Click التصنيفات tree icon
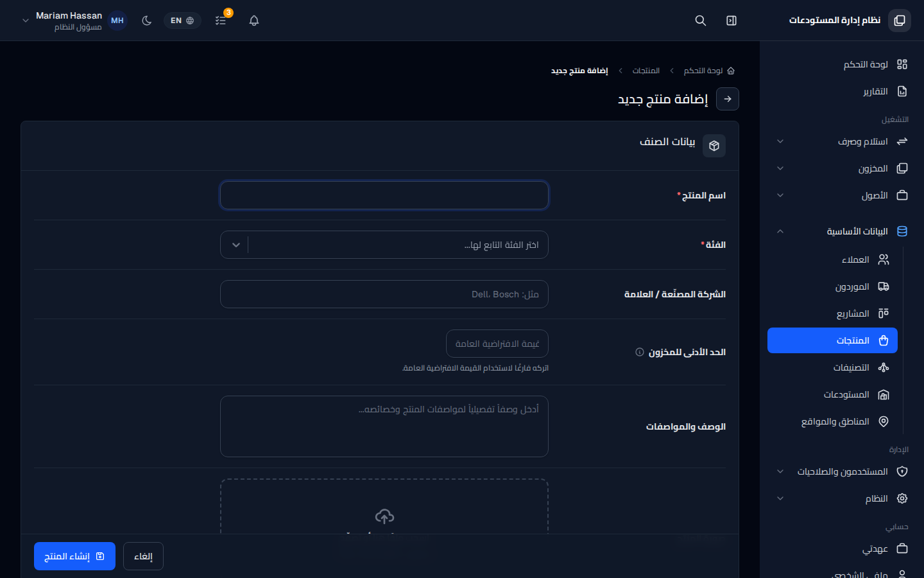This screenshot has width=924, height=578. (884, 367)
